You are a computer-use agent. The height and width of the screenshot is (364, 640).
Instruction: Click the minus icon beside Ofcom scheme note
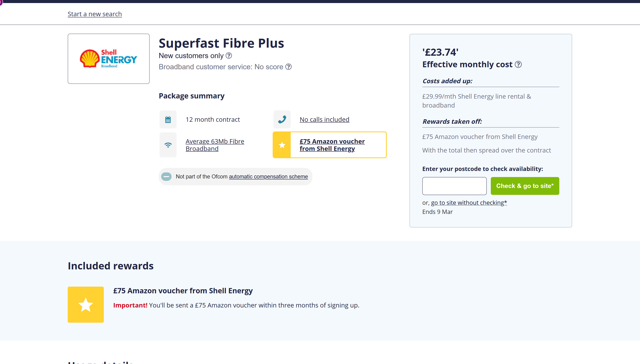[x=166, y=177]
